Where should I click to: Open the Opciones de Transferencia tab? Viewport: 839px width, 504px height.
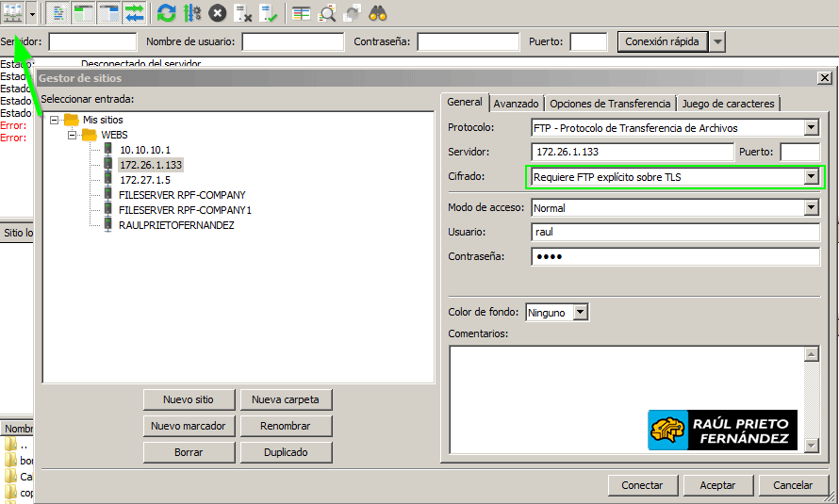pyautogui.click(x=610, y=104)
